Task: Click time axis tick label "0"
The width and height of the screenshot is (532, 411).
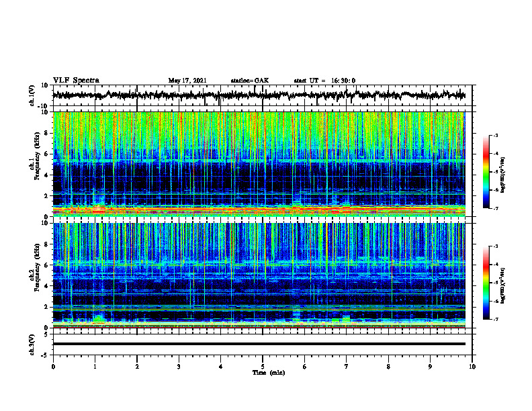Action: 53,367
